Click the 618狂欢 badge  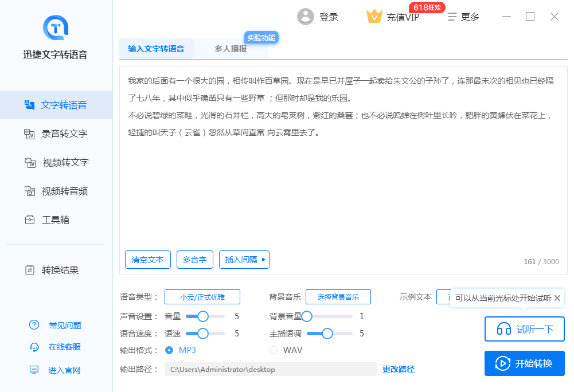coord(427,7)
